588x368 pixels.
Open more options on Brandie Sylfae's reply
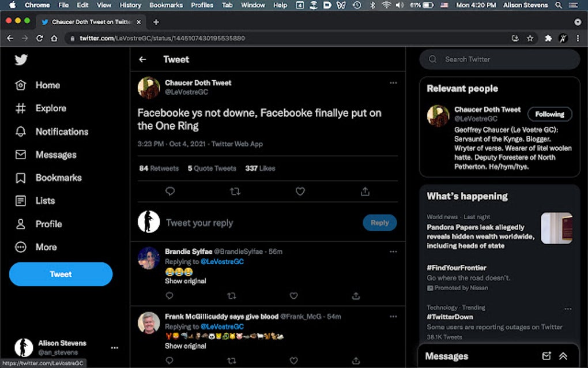click(393, 251)
